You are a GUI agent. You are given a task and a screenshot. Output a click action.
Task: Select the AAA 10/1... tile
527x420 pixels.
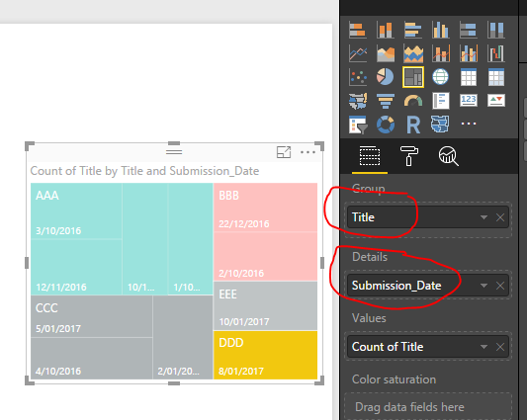click(145, 239)
